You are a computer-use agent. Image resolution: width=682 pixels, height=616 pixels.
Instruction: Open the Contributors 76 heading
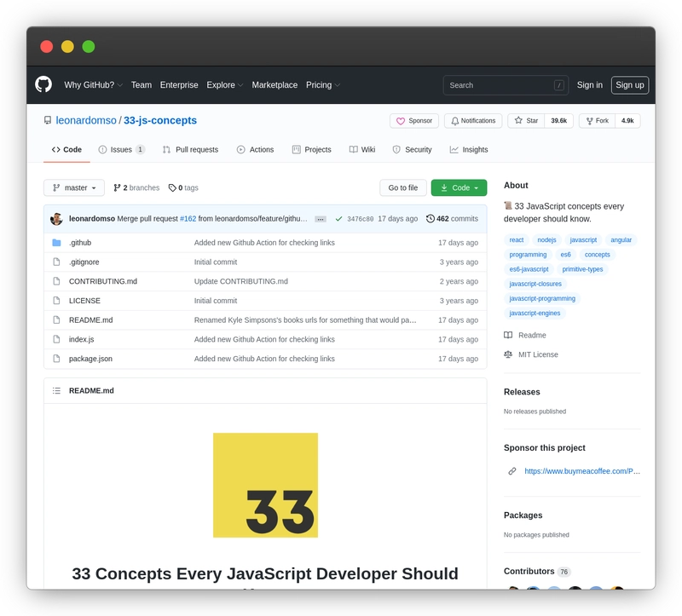tap(537, 571)
